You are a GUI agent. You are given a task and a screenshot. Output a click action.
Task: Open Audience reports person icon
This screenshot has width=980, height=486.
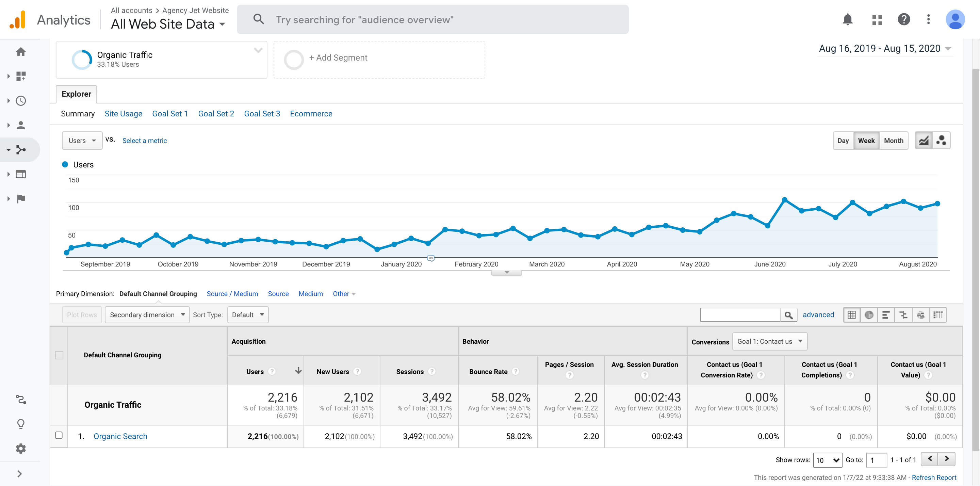tap(20, 125)
